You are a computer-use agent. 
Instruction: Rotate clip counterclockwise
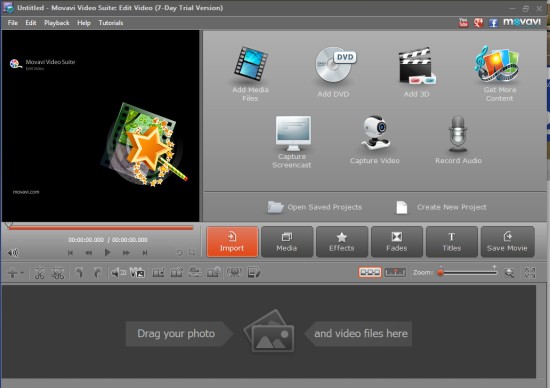[x=79, y=273]
